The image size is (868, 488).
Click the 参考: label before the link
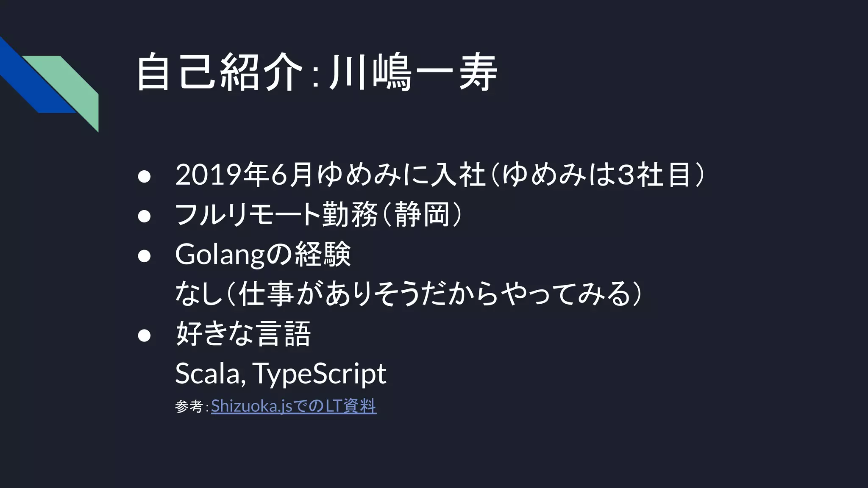pos(192,407)
